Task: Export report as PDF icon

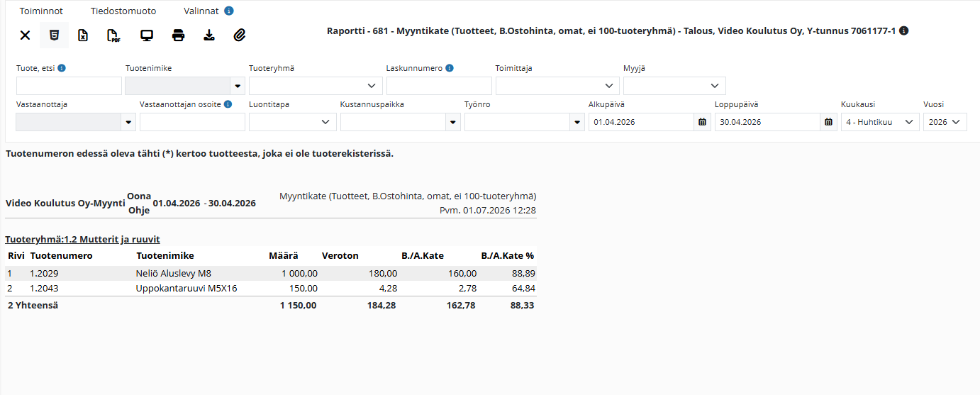Action: click(113, 35)
